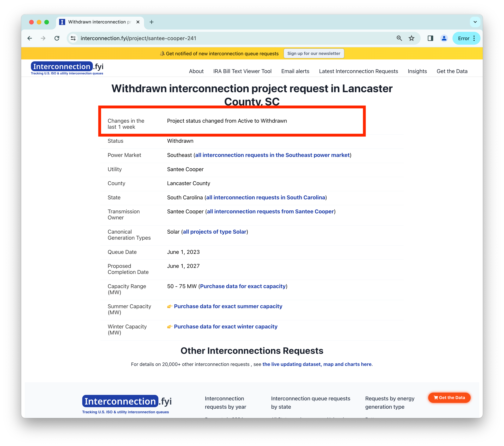
Task: Reload the current page
Action: click(57, 38)
